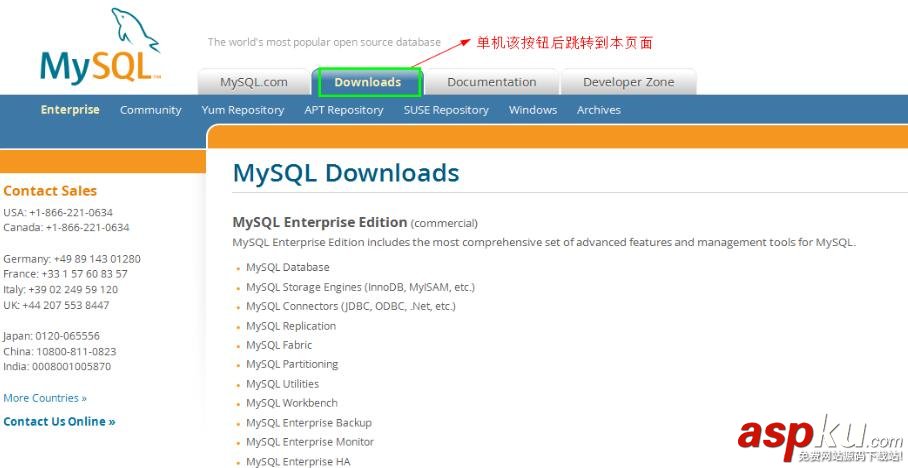The width and height of the screenshot is (908, 468).
Task: Open MySQL Database list link
Action: click(x=288, y=267)
